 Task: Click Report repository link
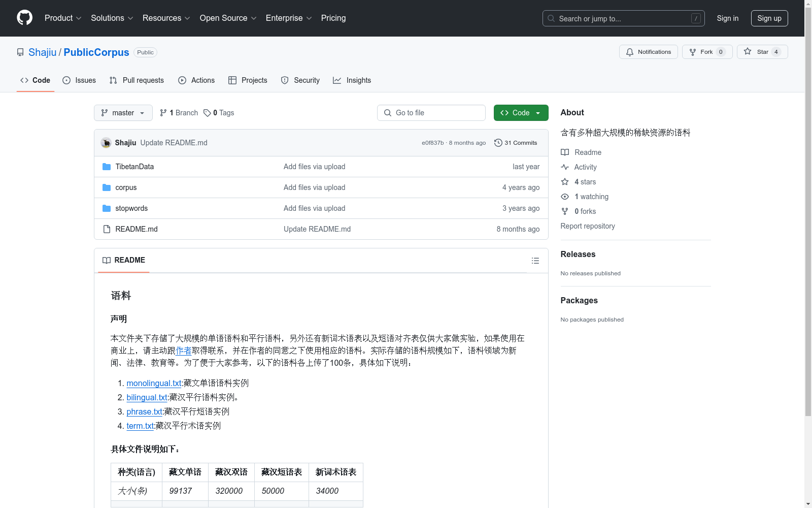(588, 226)
